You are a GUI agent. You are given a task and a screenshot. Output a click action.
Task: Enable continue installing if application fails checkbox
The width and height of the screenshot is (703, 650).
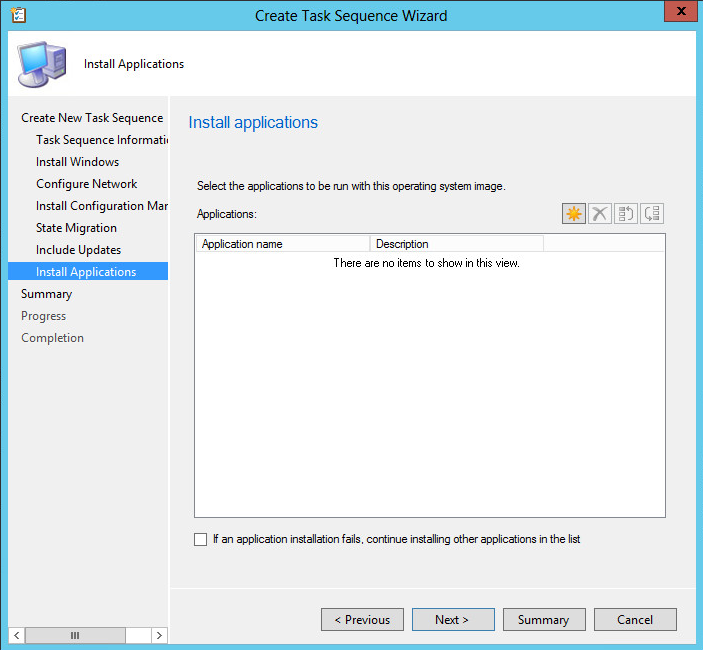[x=201, y=540]
